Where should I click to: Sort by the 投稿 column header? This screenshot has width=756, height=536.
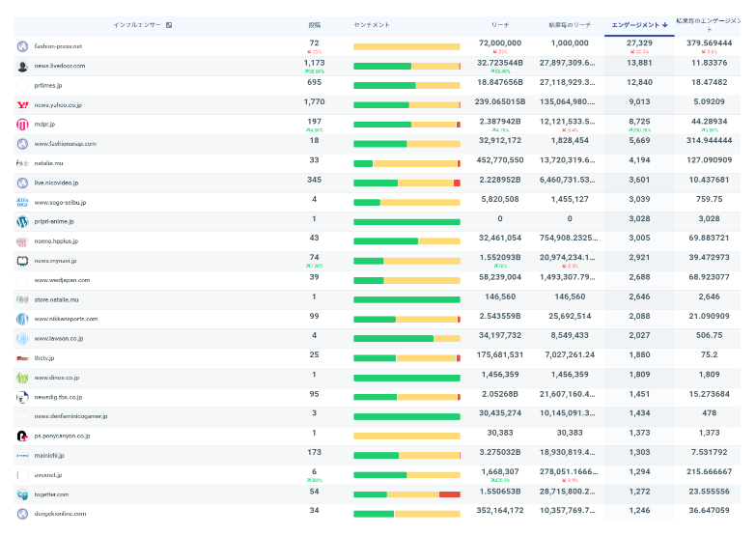point(315,25)
